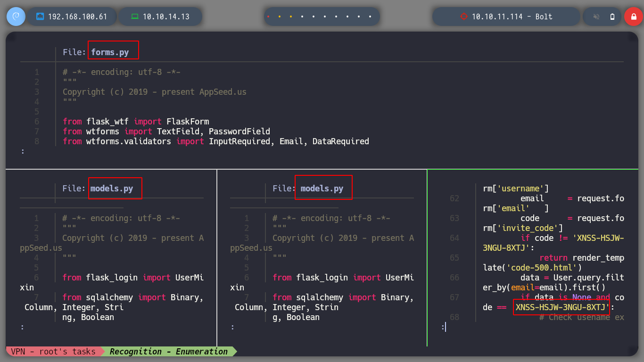Click the 'TextField, PasswordField' import line
This screenshot has width=644, height=362.
166,132
